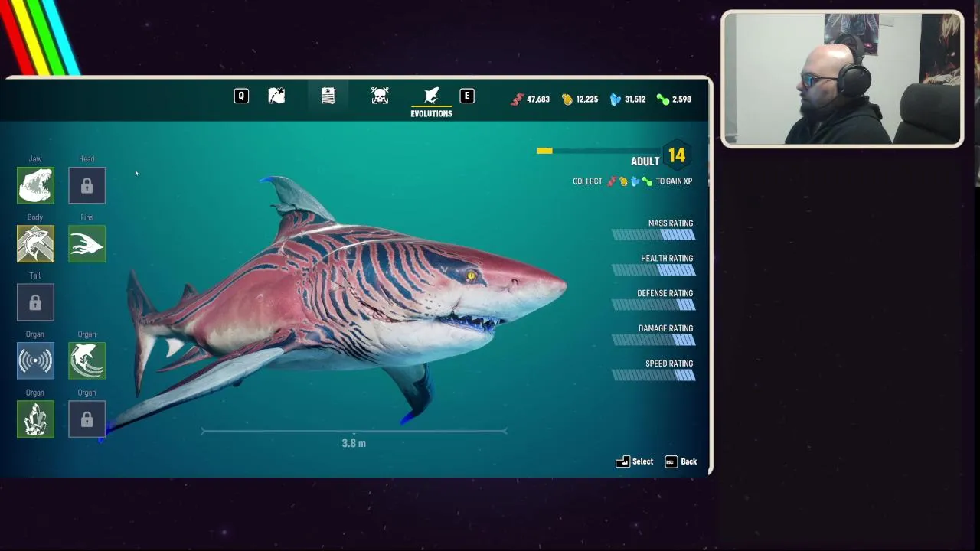Viewport: 980px width, 551px height.
Task: Click the red protein resource counter 47,683
Action: pyautogui.click(x=531, y=99)
